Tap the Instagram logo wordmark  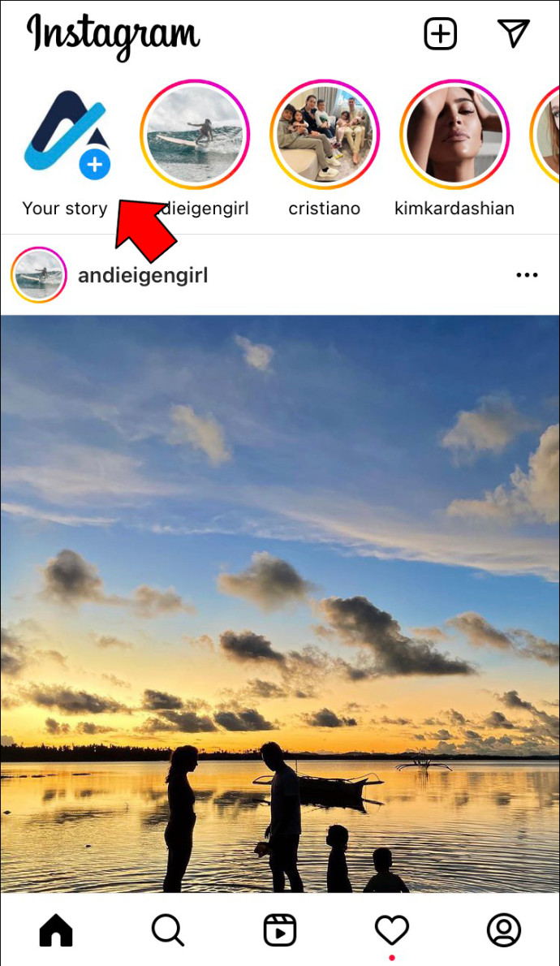(114, 36)
